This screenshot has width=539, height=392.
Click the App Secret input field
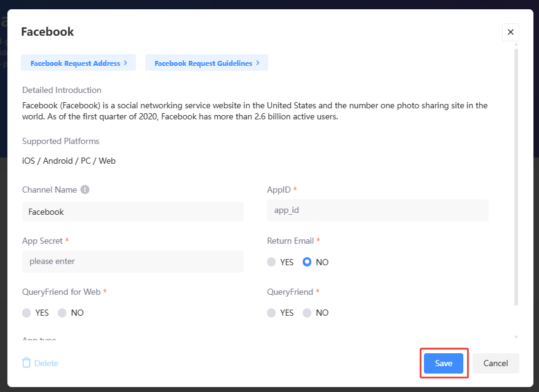point(133,262)
